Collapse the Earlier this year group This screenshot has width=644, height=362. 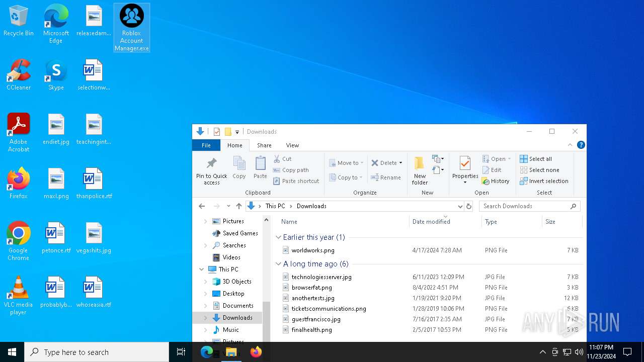point(278,237)
